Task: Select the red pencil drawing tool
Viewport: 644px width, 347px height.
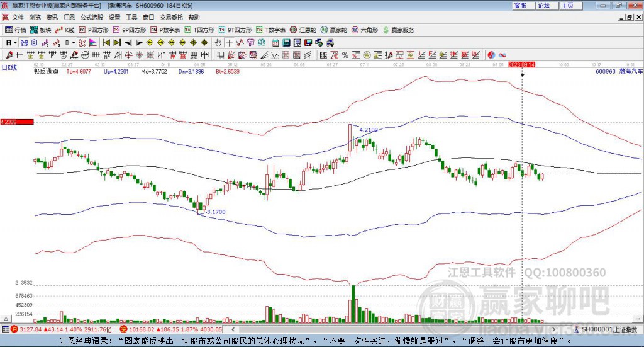Action: coord(9,55)
